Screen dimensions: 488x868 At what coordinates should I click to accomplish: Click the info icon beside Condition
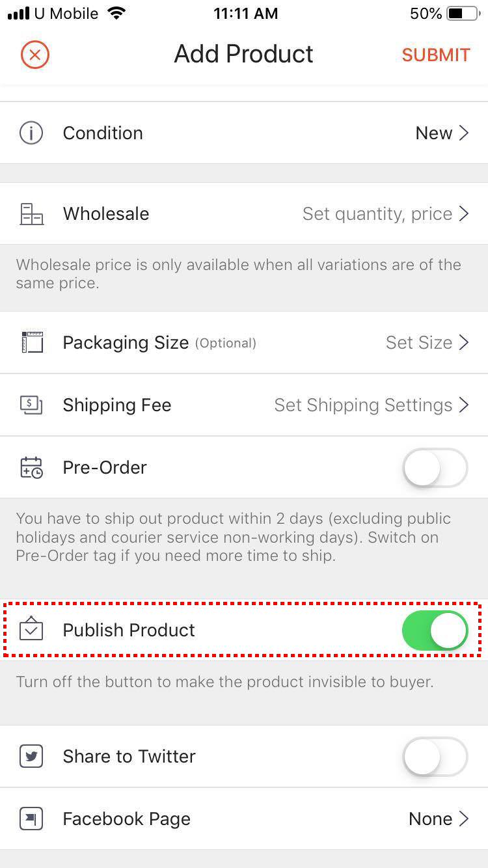[x=31, y=133]
